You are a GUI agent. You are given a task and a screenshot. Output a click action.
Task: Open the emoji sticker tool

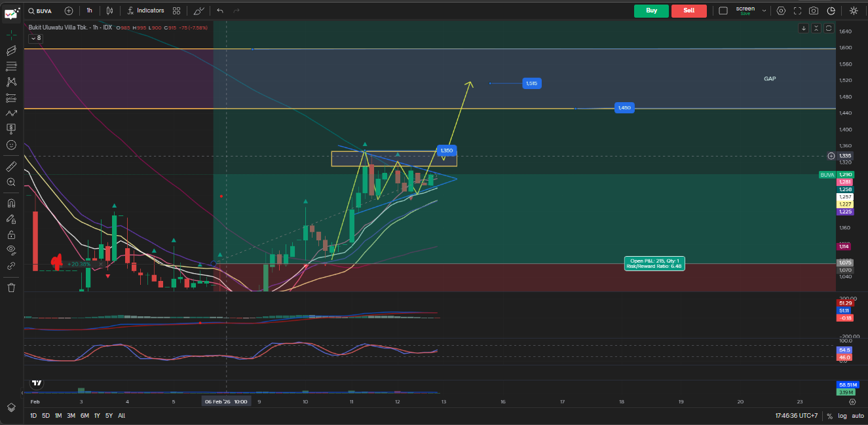coord(11,145)
